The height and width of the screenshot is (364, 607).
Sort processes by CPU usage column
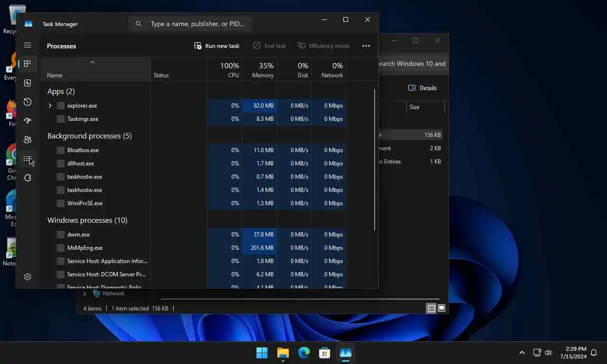pos(225,69)
